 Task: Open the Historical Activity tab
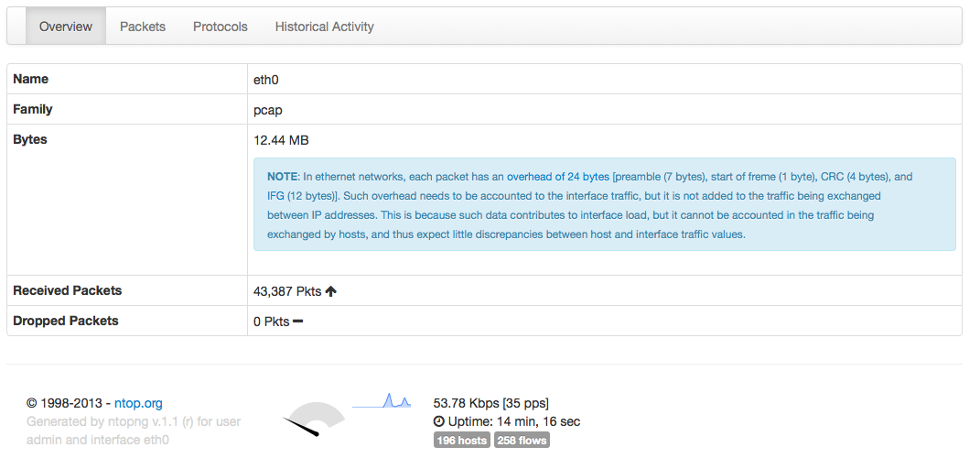324,27
